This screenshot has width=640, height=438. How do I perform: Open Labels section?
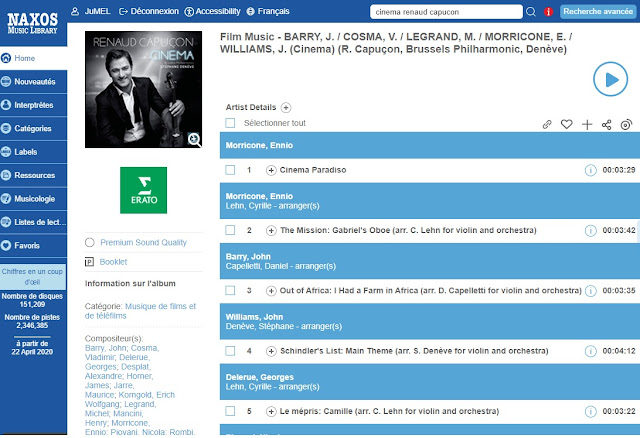33,152
